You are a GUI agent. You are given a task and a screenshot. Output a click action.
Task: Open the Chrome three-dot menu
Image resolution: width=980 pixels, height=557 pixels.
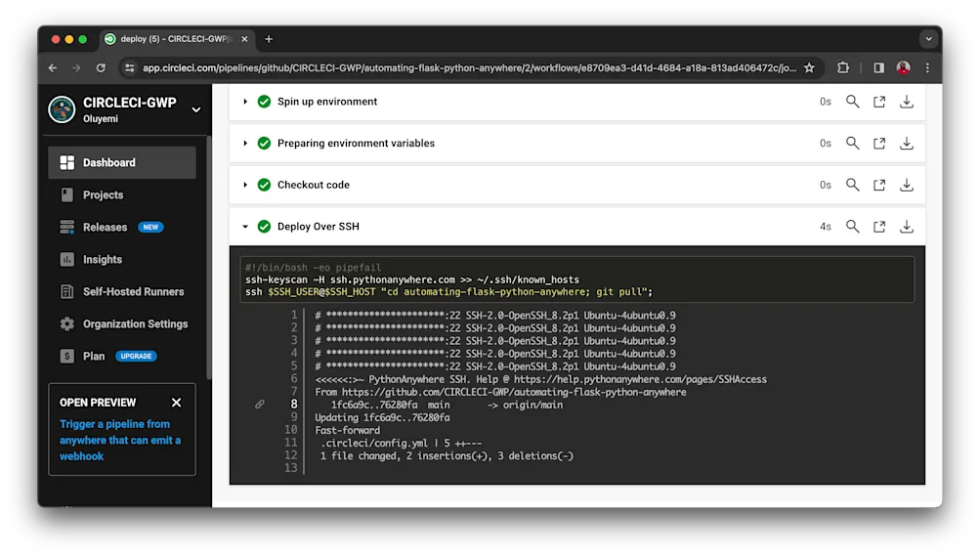(x=927, y=67)
